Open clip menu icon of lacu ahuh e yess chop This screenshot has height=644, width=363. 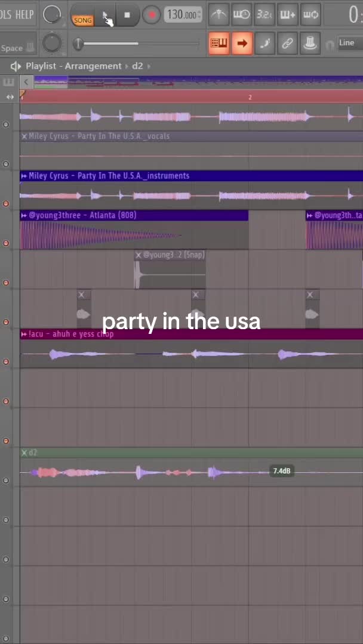click(x=24, y=335)
